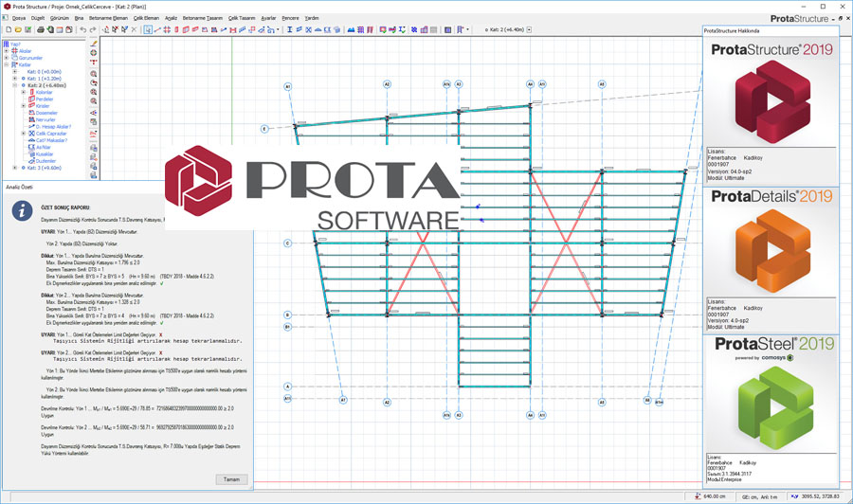Screen dimensions: 853x504
Task: Select the axis grid drawing tool
Action: [x=167, y=30]
